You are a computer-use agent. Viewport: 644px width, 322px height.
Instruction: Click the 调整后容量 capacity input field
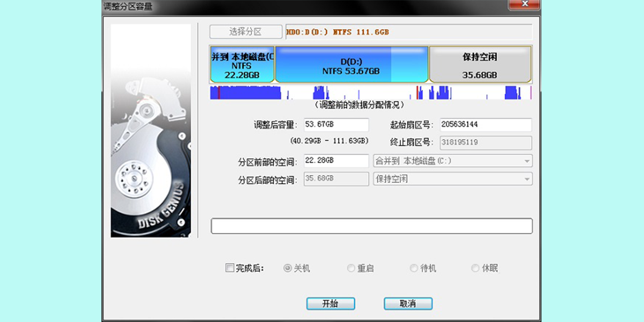pos(336,124)
